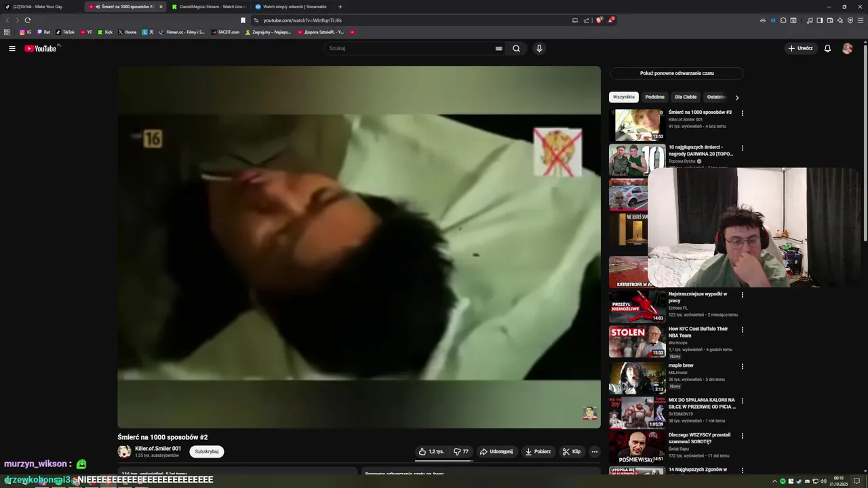Select the Dla Ciebie filter chip
The height and width of the screenshot is (488, 868).
pyautogui.click(x=686, y=97)
